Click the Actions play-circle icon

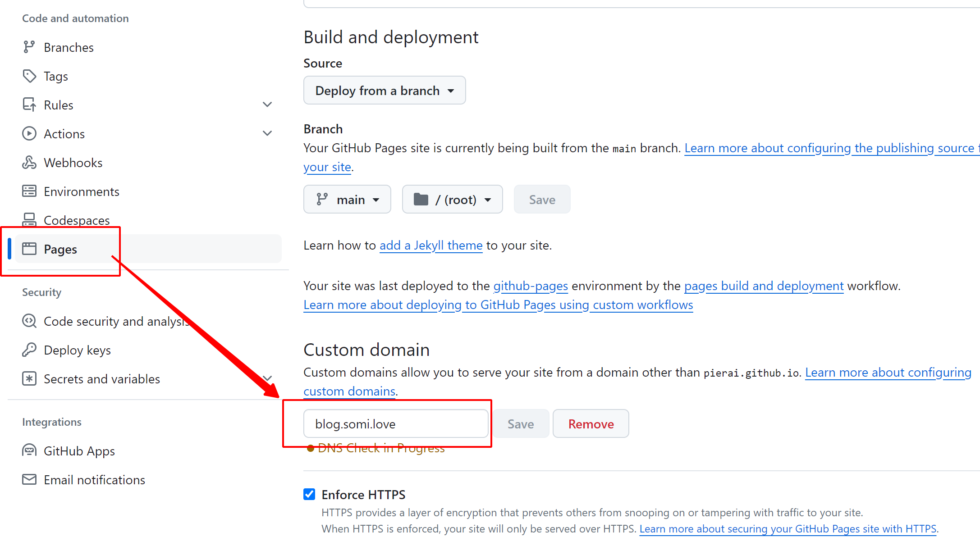[x=29, y=133]
